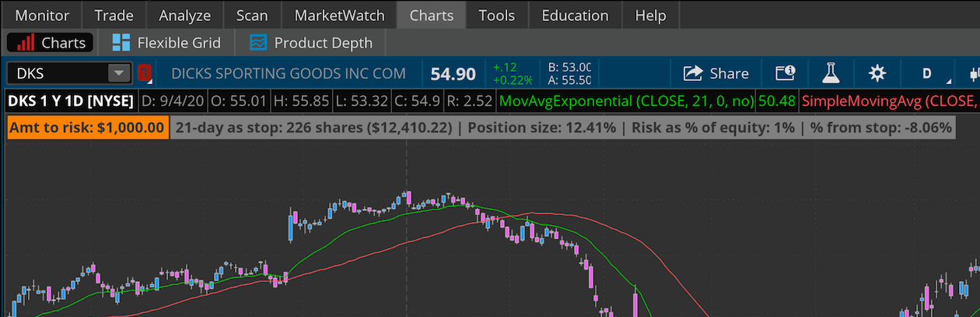The height and width of the screenshot is (317, 980).
Task: Go to the Scan tab
Action: point(252,15)
